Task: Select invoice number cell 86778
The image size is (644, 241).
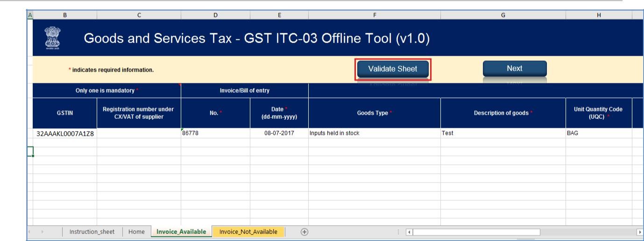Action: (215, 133)
